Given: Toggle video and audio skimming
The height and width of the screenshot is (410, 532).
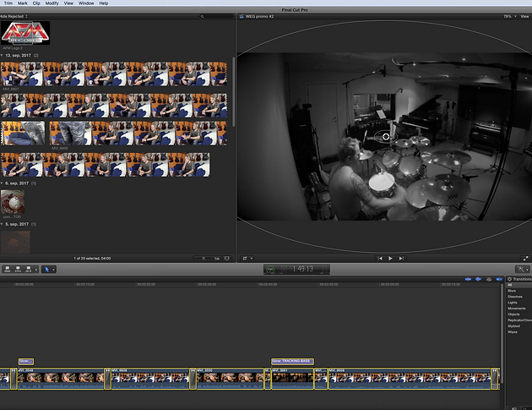Looking at the screenshot, I should point(468,279).
